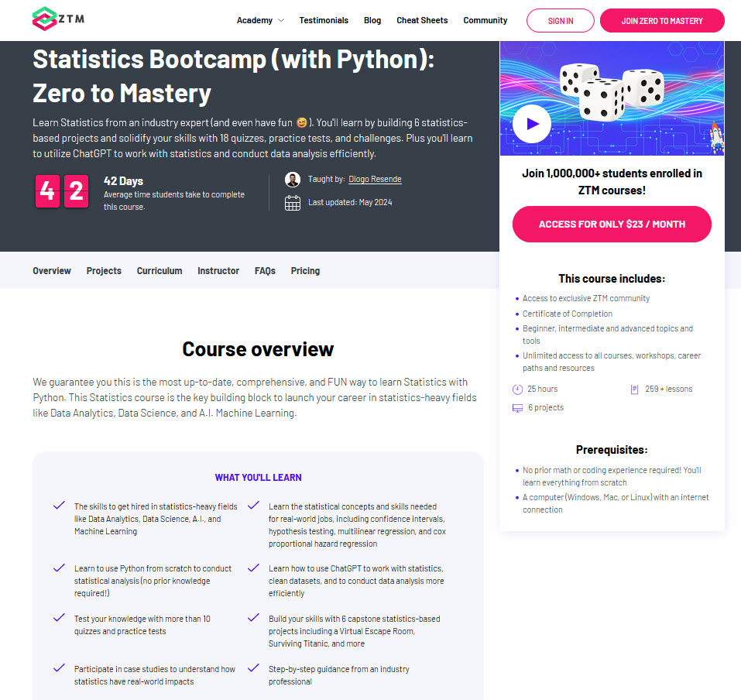Click ACCESS FOR ONLY $23 / MONTH

[x=612, y=224]
